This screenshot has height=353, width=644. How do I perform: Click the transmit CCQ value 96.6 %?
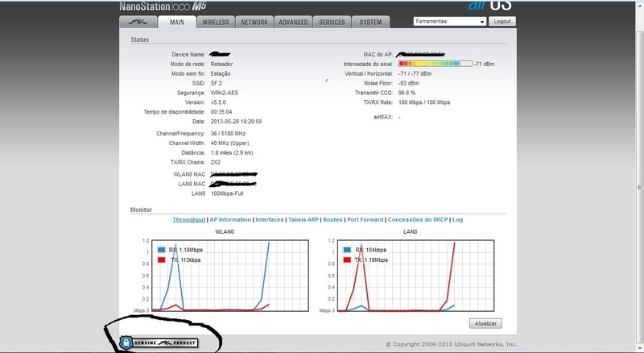(x=407, y=93)
